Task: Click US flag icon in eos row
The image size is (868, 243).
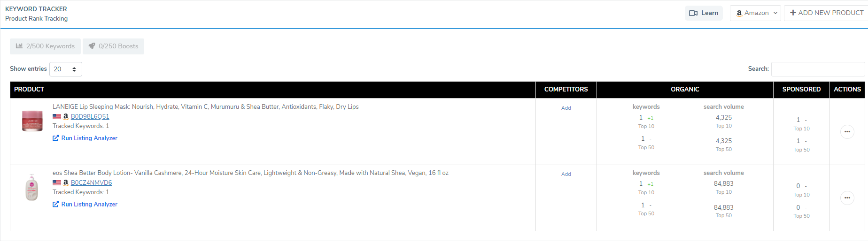Action: [57, 182]
